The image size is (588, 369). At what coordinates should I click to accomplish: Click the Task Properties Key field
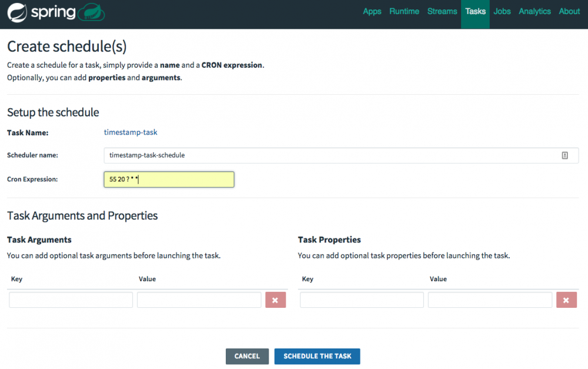362,300
